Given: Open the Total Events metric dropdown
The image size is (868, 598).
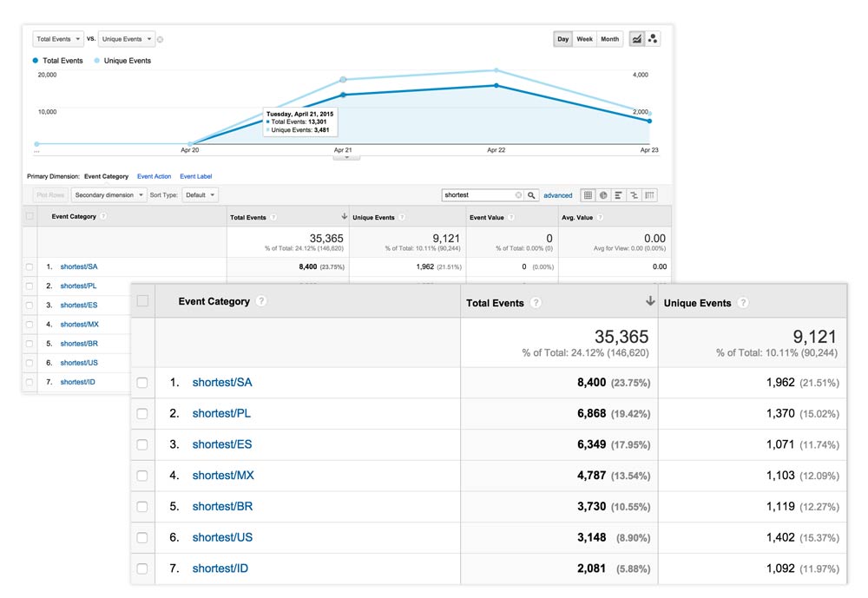Looking at the screenshot, I should coord(58,39).
